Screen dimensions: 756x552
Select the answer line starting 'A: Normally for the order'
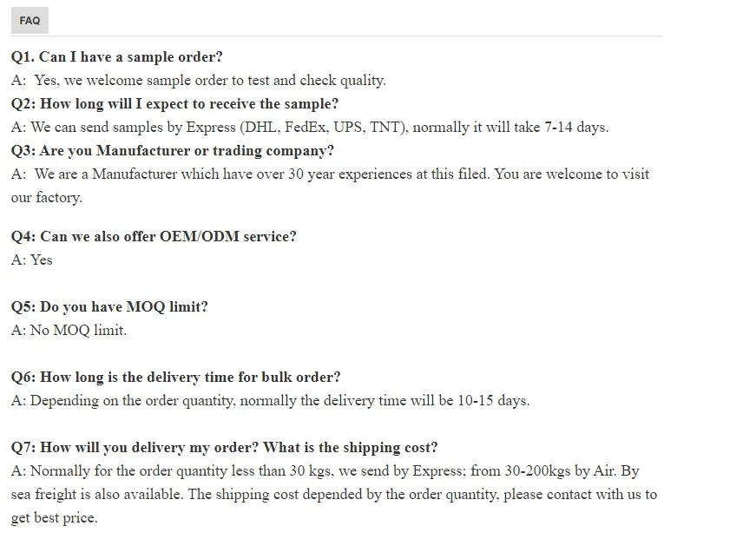(325, 471)
